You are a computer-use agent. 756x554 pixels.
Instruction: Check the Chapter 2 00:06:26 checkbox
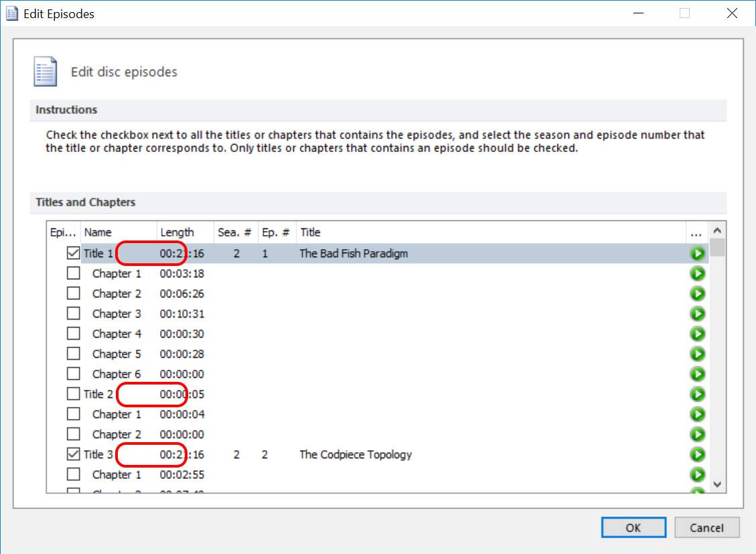pos(73,293)
